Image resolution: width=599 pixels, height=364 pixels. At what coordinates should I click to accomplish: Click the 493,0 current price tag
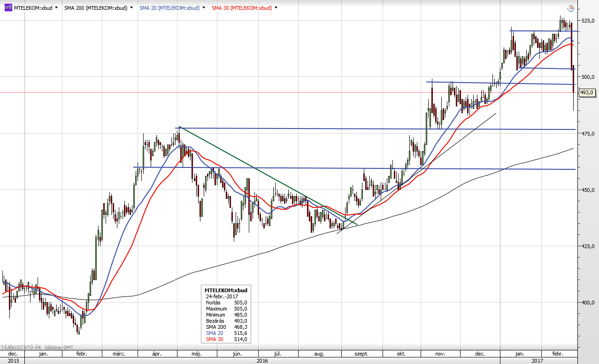click(587, 93)
